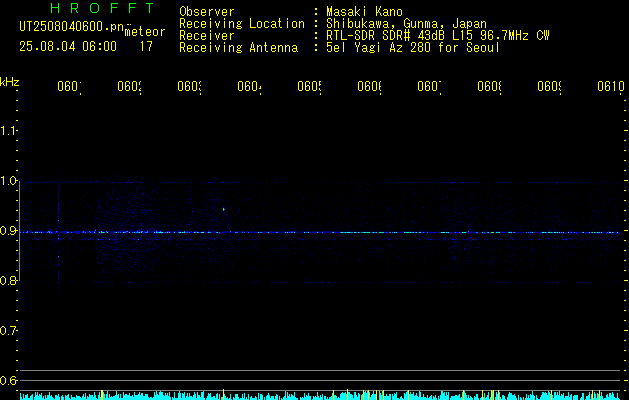
Task: Click the green meteor echo dot near 0603
Action: point(223,209)
